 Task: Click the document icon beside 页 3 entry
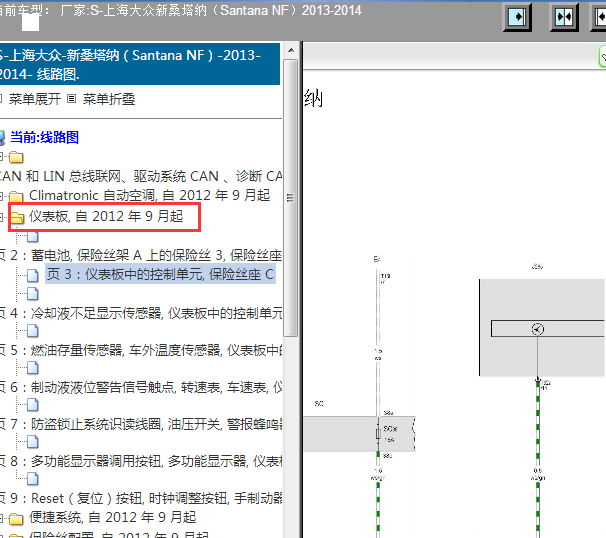click(33, 275)
